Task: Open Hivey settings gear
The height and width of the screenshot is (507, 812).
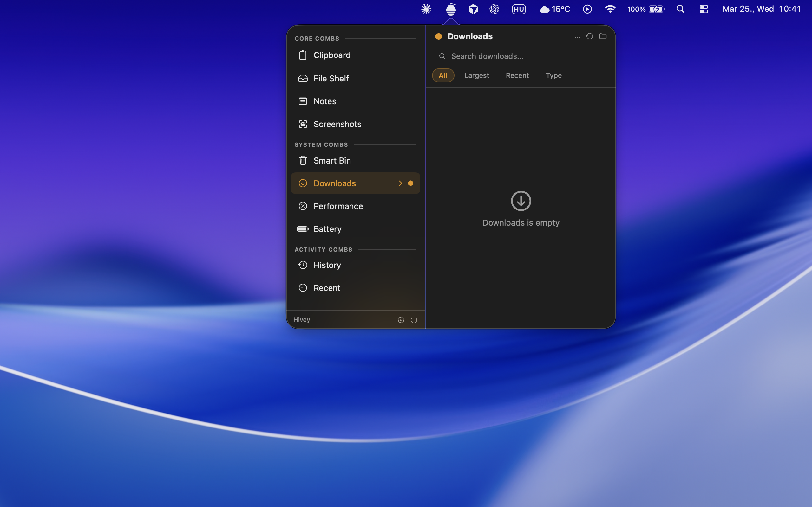Action: click(401, 320)
